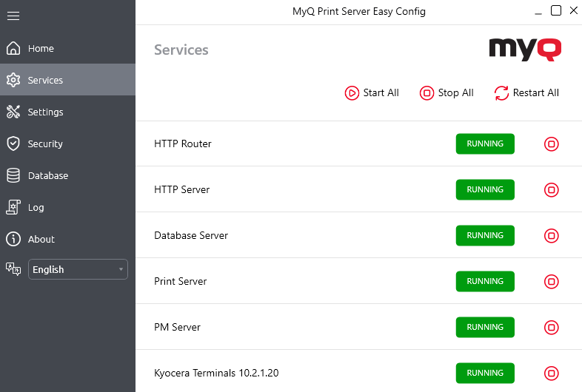
Task: Stop the HTTP Router service
Action: [551, 144]
